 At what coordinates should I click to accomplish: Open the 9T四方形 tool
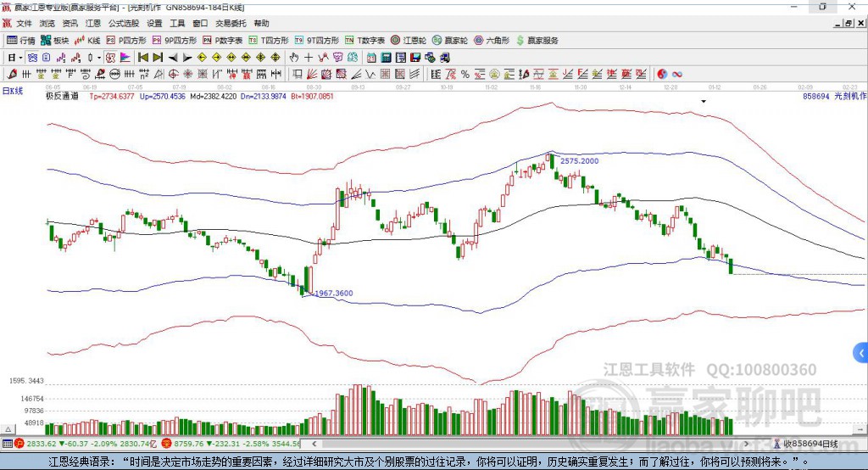(x=317, y=41)
